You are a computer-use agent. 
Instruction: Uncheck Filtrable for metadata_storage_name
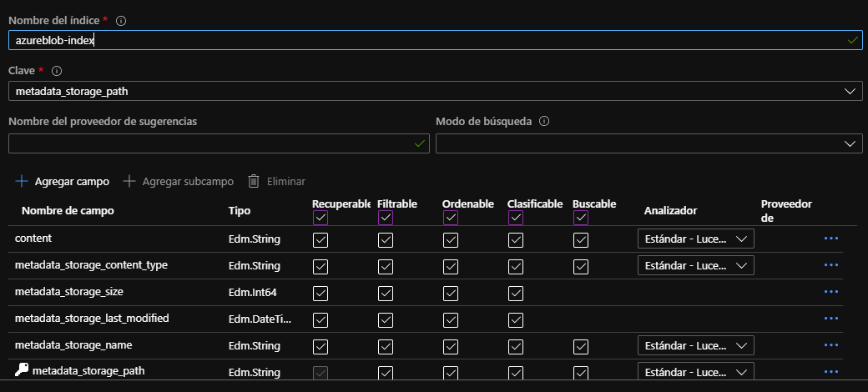click(x=386, y=347)
